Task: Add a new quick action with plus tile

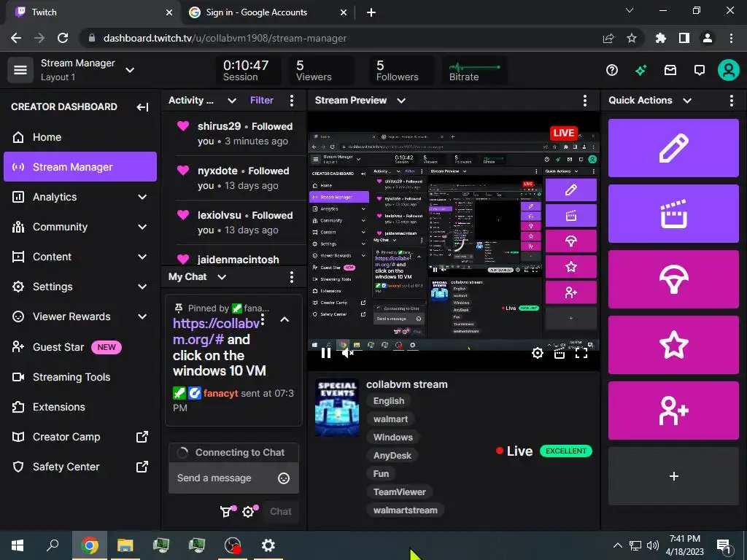Action: coord(673,476)
